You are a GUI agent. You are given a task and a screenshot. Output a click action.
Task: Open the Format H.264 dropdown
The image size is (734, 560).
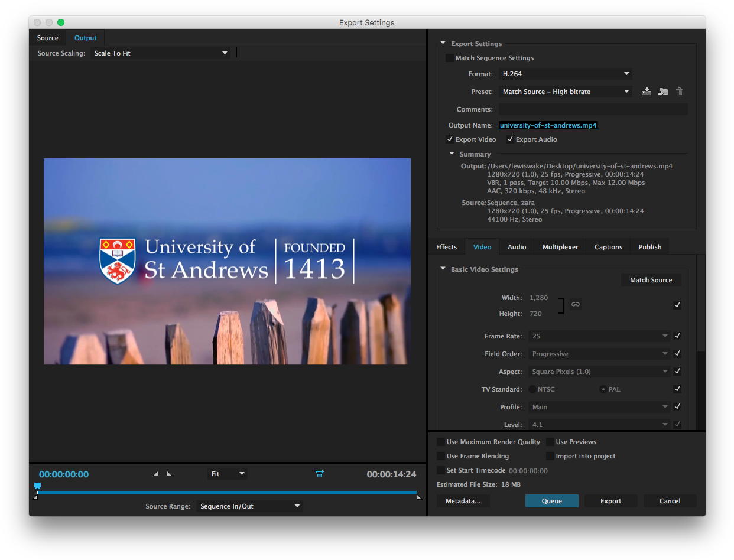(x=566, y=74)
